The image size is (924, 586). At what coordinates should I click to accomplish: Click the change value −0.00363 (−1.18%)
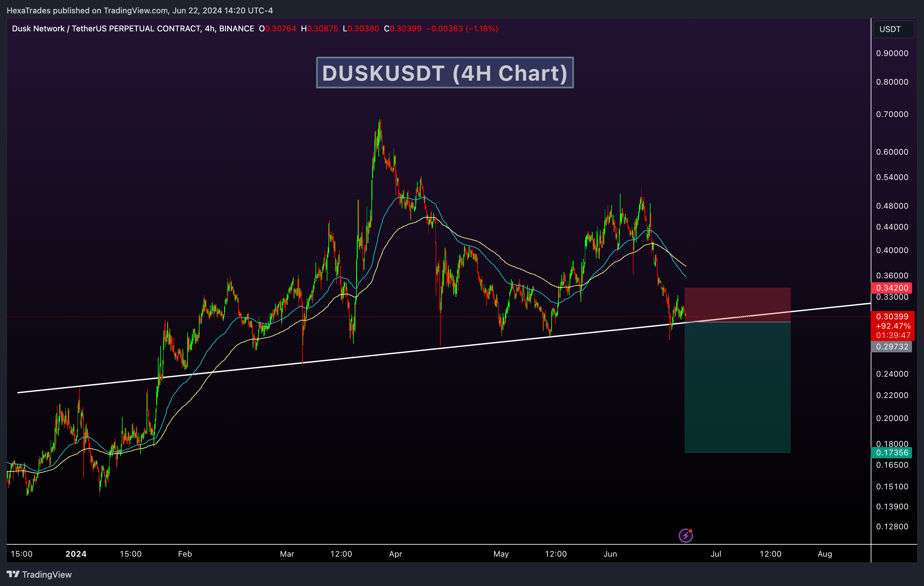coord(462,28)
